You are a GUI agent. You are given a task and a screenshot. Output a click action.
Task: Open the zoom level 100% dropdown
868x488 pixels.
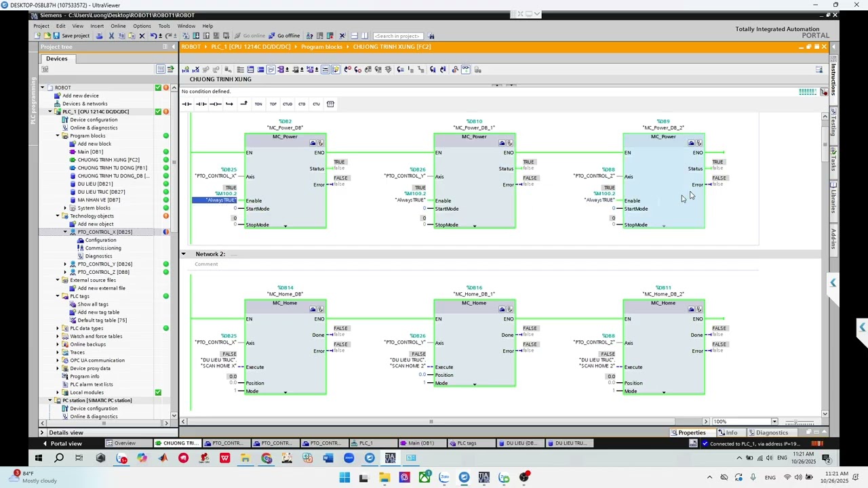(x=774, y=422)
